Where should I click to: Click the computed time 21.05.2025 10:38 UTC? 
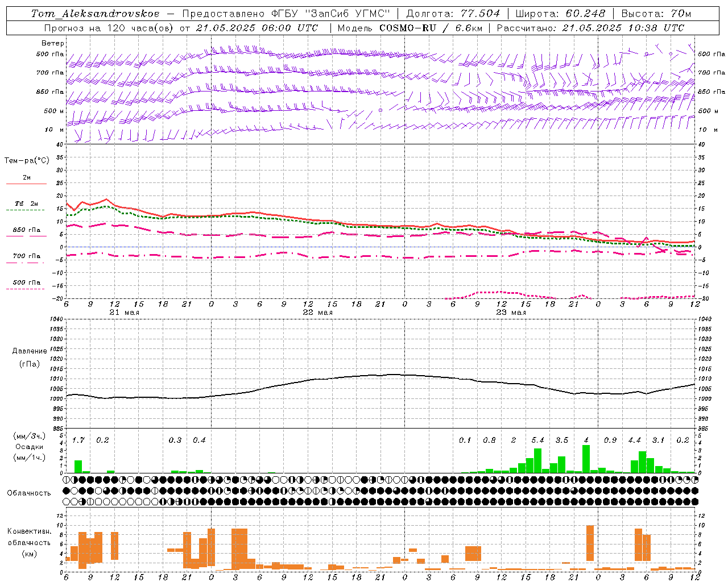(x=623, y=28)
